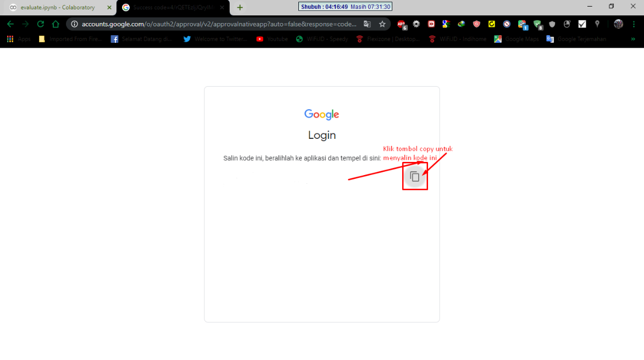The width and height of the screenshot is (644, 360).
Task: Open the mouse extension icon
Action: pos(567,24)
